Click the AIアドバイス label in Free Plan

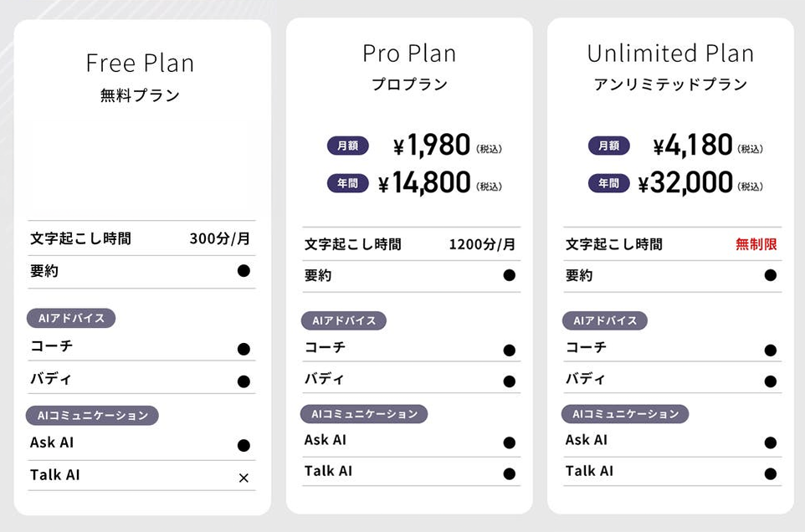(x=71, y=318)
